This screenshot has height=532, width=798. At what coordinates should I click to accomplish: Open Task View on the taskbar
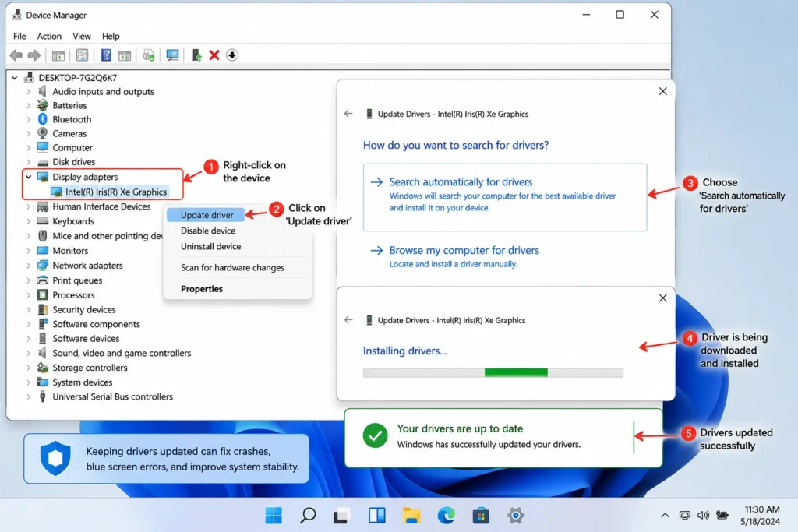click(342, 515)
